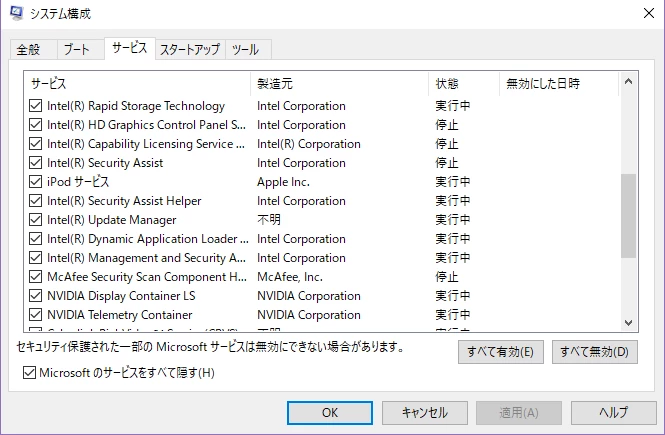Click the scrollbar down arrow

pyautogui.click(x=629, y=323)
